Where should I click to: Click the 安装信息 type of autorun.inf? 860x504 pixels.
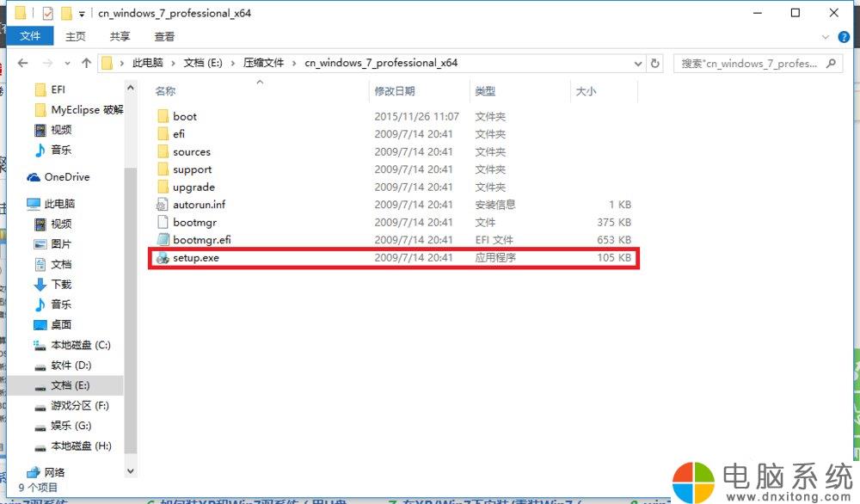pyautogui.click(x=495, y=205)
